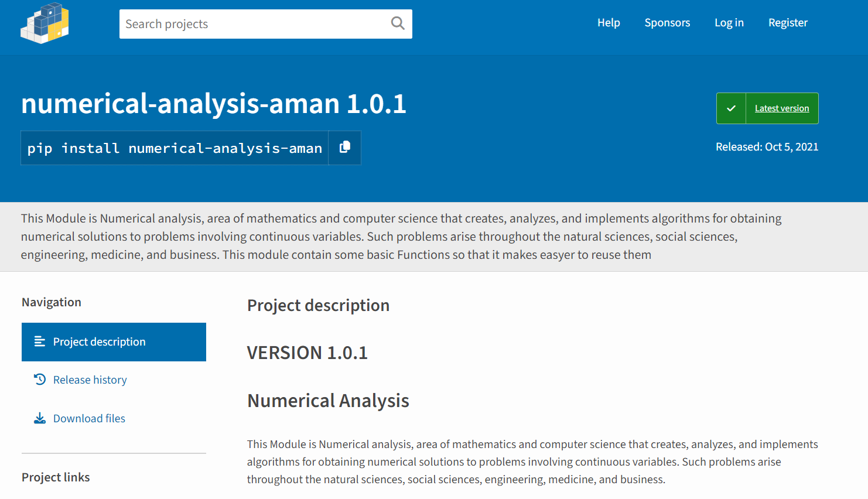This screenshot has height=499, width=868.
Task: Open the Download files tab
Action: coord(89,419)
